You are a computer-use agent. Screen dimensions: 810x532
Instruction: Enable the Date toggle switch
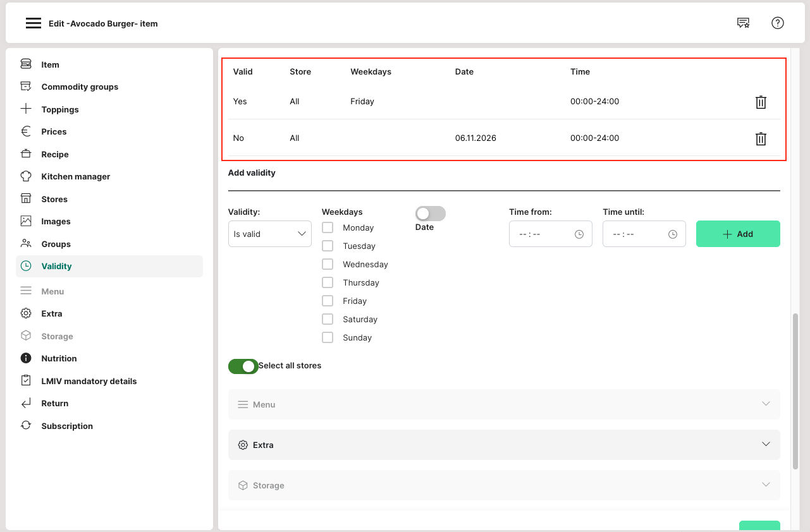coord(430,214)
